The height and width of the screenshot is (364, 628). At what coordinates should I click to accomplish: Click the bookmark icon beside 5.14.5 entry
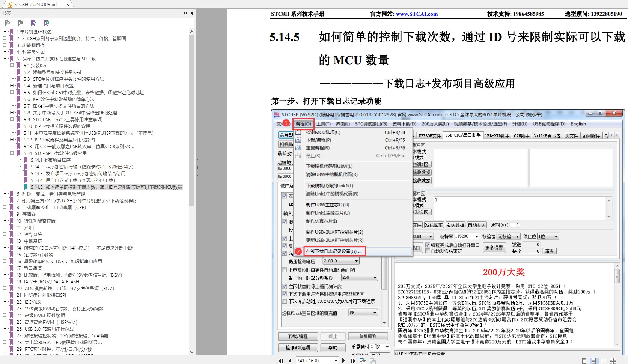point(26,187)
